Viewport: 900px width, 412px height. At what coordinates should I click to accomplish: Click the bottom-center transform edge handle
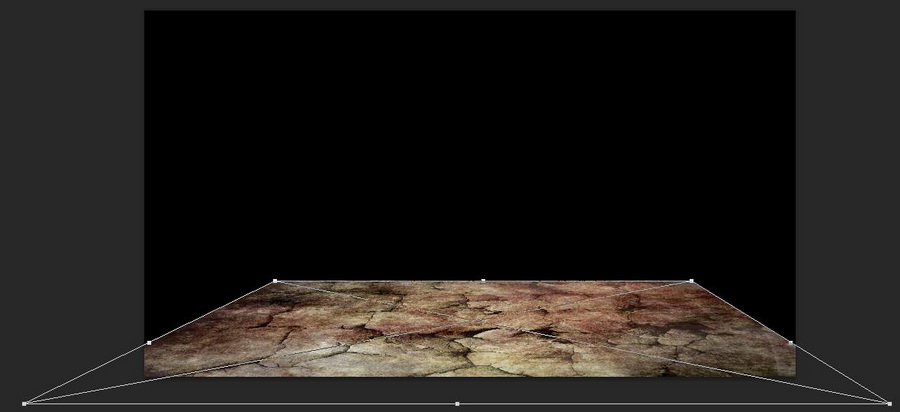coord(457,404)
